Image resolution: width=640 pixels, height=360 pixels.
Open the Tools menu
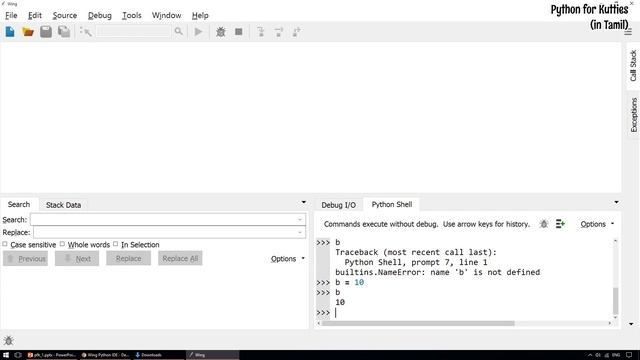coord(132,15)
